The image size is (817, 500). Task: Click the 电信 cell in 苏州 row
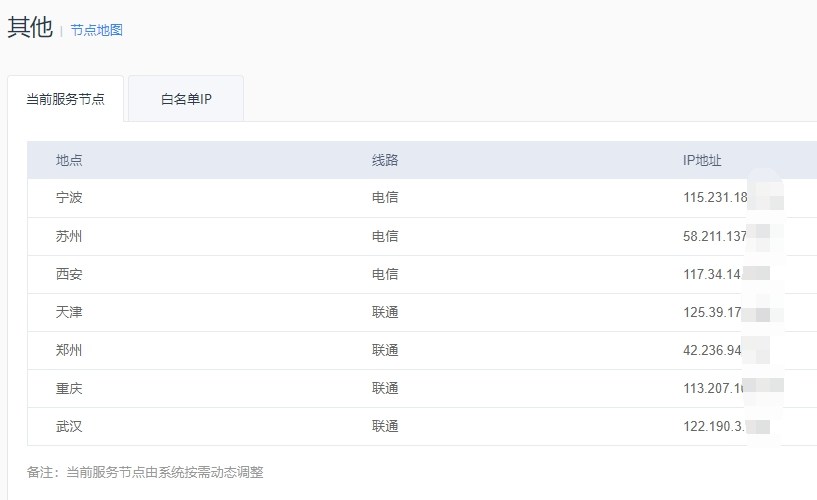tap(385, 236)
